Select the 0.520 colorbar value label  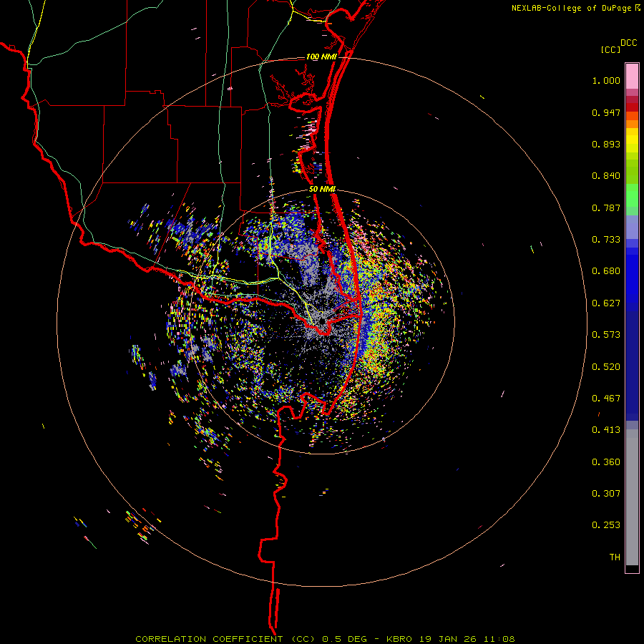(x=606, y=367)
